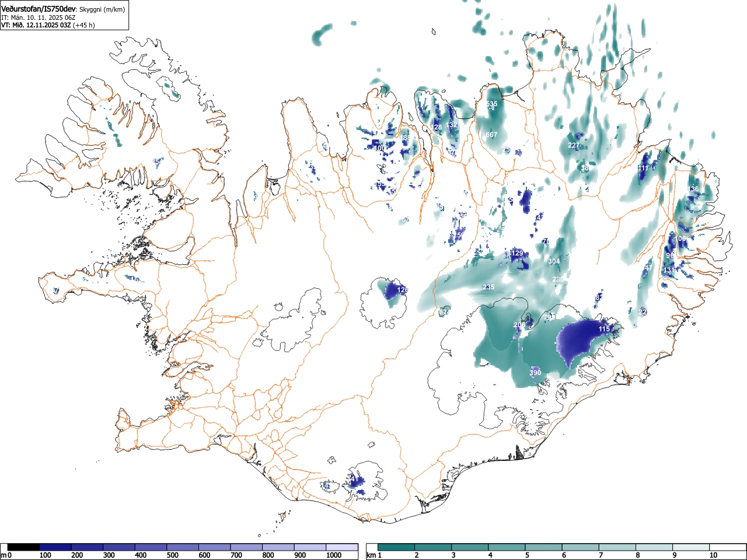The image size is (747, 560).
Task: Click the 111 visibility value in the northeast
Action: (643, 168)
